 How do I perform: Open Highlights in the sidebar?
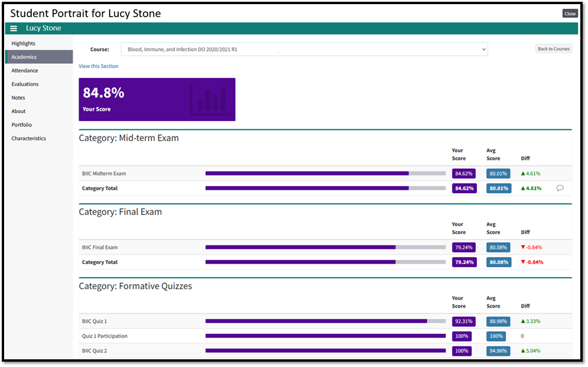click(23, 43)
